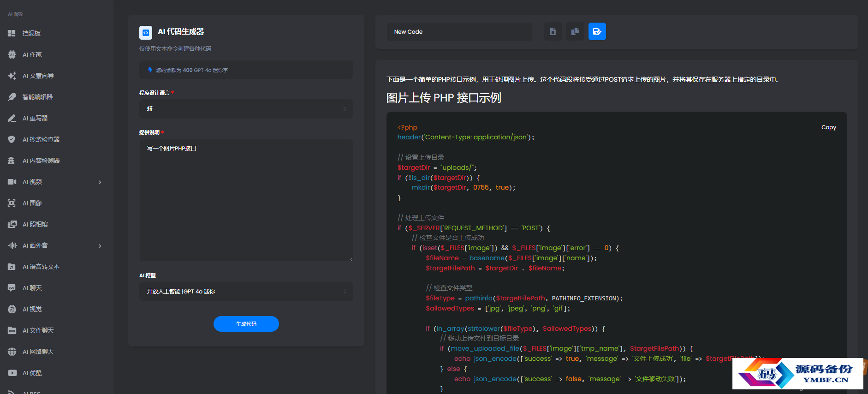Click the blue save code icon
The height and width of the screenshot is (394, 868).
click(597, 31)
